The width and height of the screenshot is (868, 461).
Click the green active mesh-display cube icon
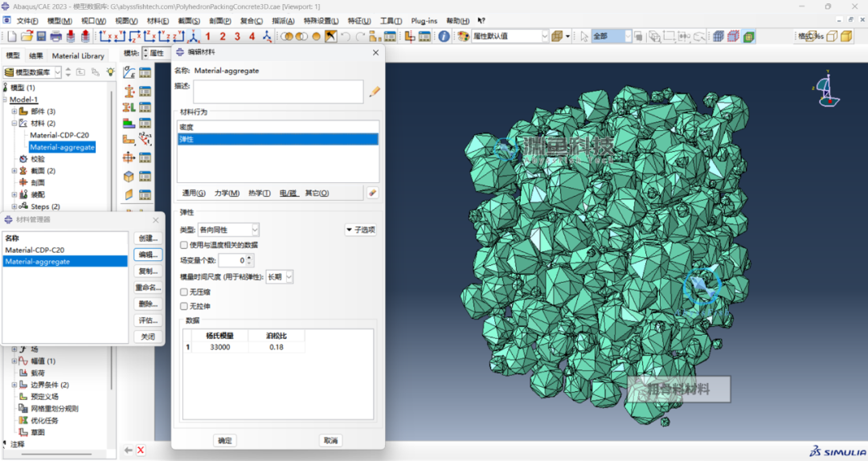(x=749, y=36)
